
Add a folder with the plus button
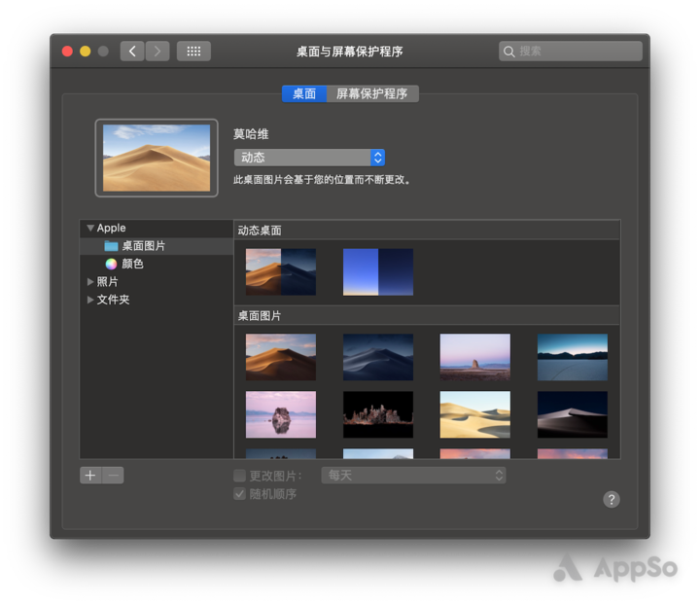[x=90, y=476]
